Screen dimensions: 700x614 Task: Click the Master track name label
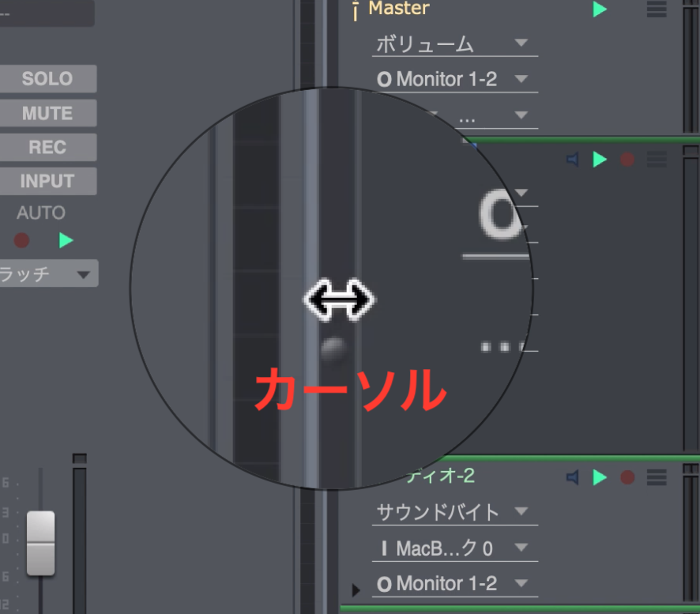pos(399,9)
